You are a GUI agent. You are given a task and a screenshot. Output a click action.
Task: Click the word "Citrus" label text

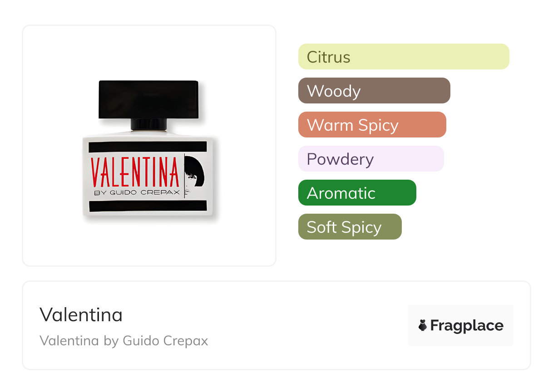[x=329, y=57]
